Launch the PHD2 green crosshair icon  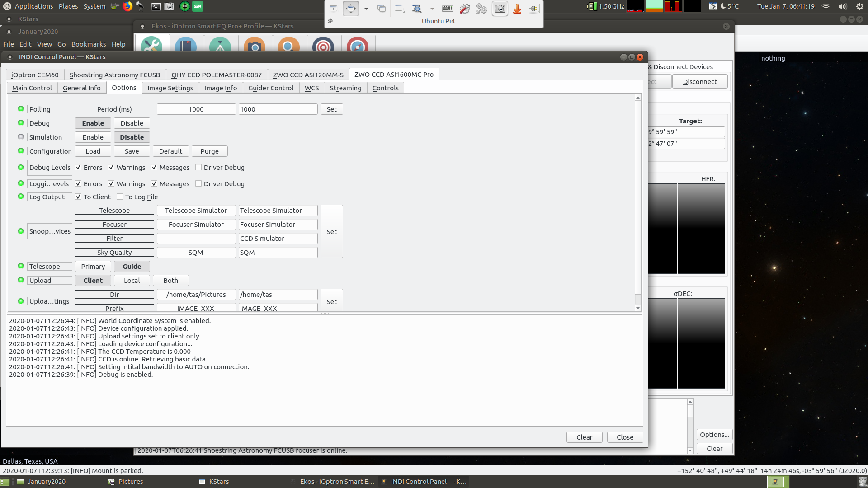(x=184, y=6)
